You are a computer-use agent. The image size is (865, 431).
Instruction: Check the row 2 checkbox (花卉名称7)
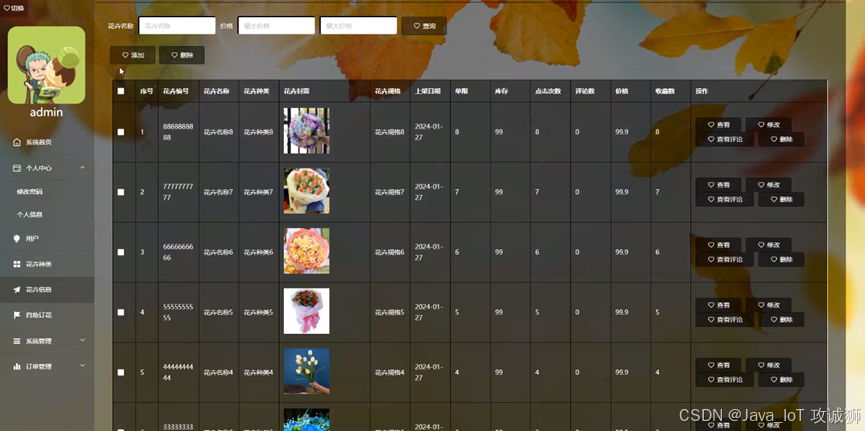(x=121, y=192)
